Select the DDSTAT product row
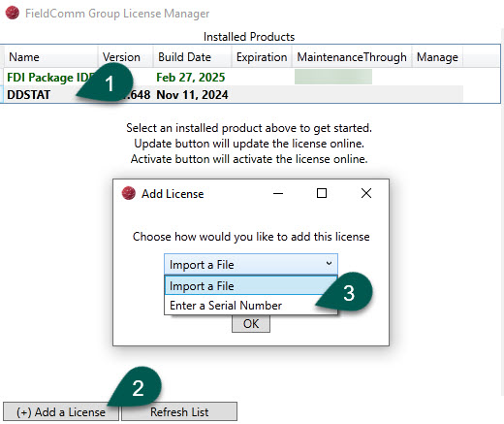The image size is (504, 424). point(234,94)
